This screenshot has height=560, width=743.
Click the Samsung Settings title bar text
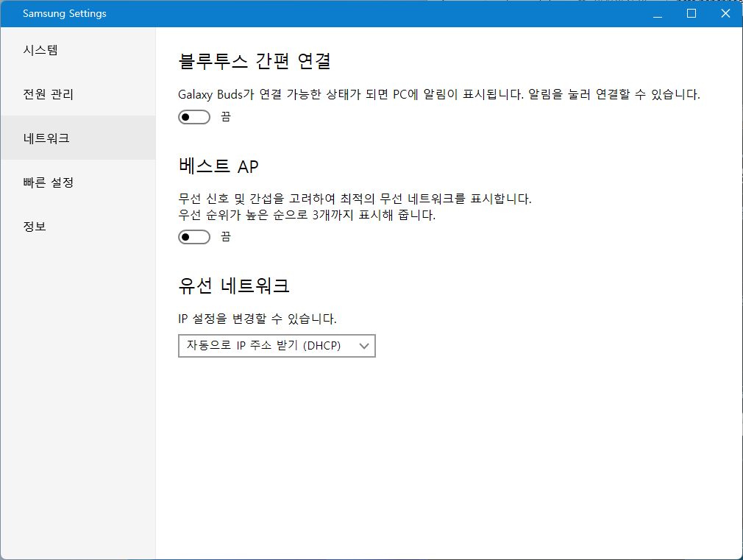pos(65,14)
